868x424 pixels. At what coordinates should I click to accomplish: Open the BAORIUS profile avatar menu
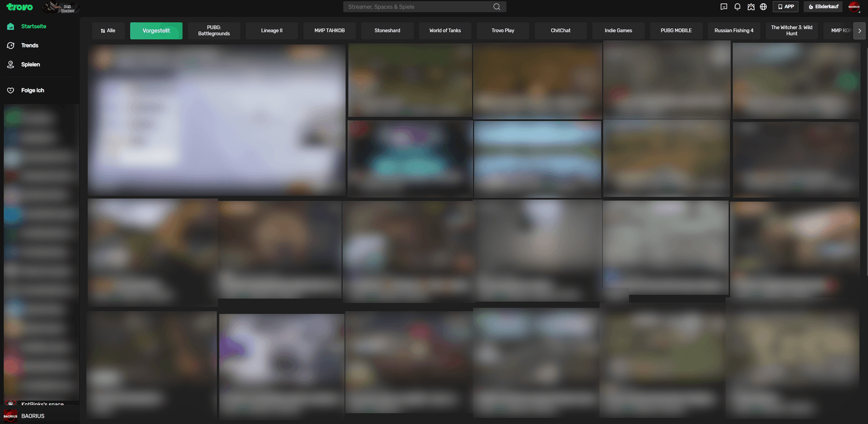click(x=854, y=7)
